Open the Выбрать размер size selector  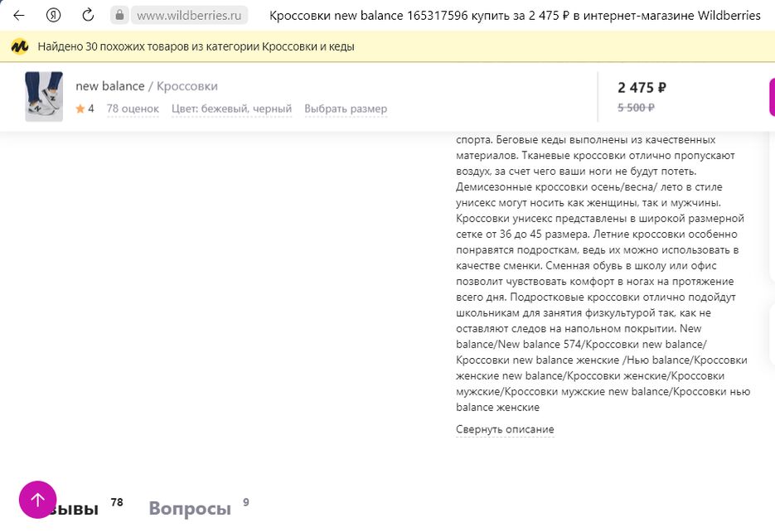tap(346, 109)
